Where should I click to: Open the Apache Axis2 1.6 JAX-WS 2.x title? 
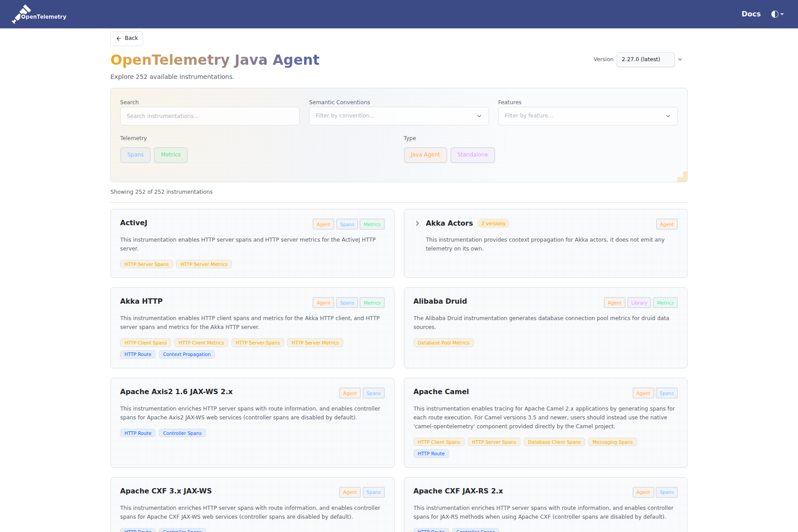pos(176,391)
